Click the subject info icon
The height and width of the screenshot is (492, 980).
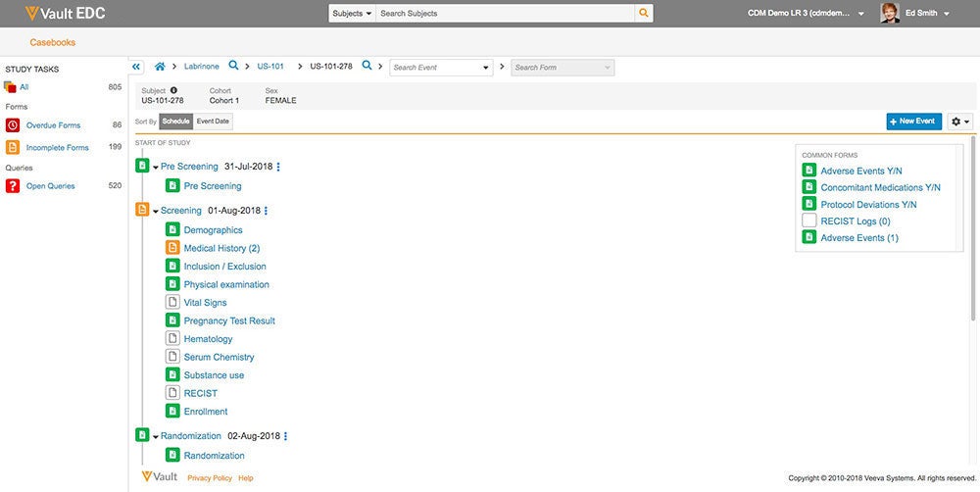pos(173,90)
